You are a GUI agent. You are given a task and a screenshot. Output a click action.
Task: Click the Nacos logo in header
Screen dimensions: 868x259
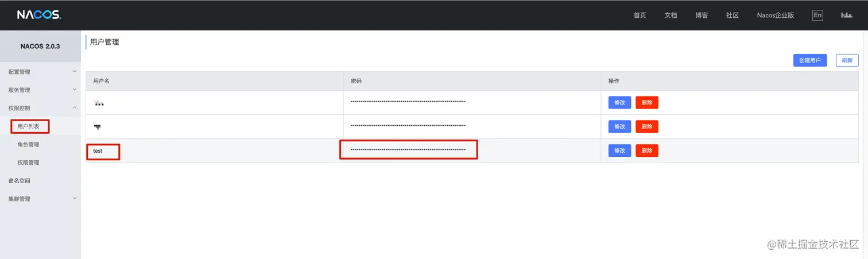[38, 15]
